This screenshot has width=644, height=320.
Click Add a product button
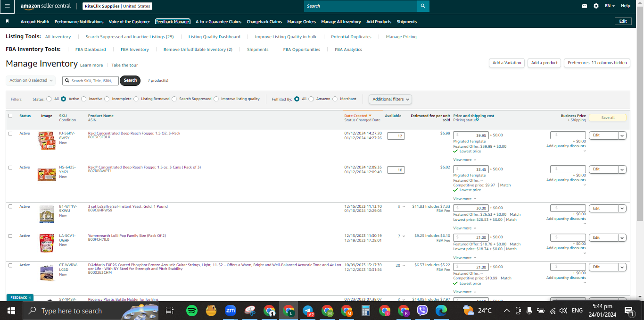point(544,63)
